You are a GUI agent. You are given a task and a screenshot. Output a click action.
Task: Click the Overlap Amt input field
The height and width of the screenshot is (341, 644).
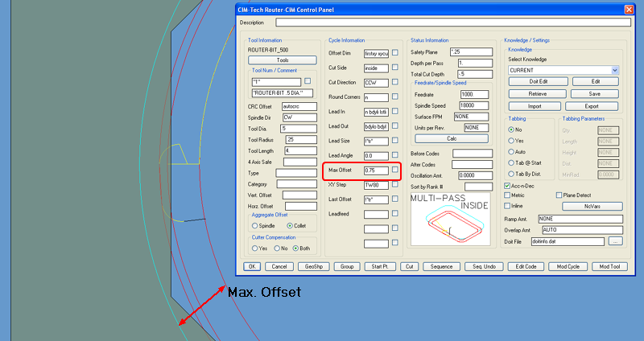pos(582,230)
